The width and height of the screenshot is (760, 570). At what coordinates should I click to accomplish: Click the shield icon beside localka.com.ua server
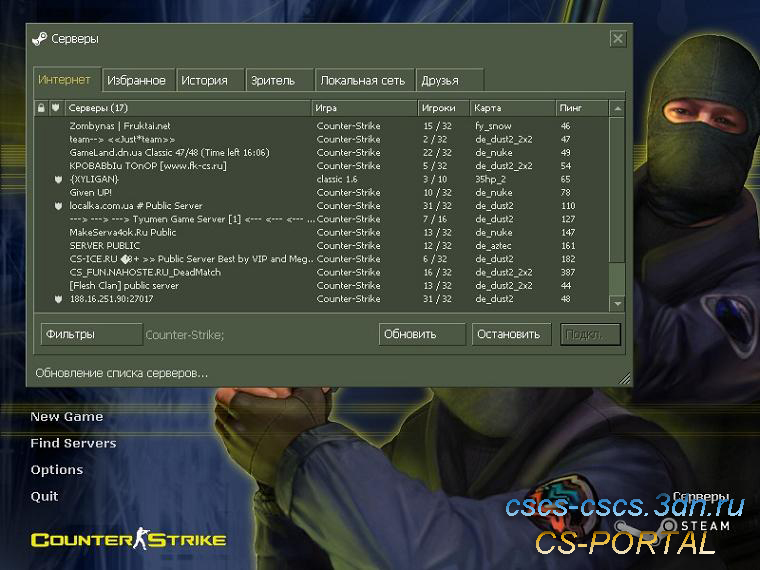tap(58, 206)
